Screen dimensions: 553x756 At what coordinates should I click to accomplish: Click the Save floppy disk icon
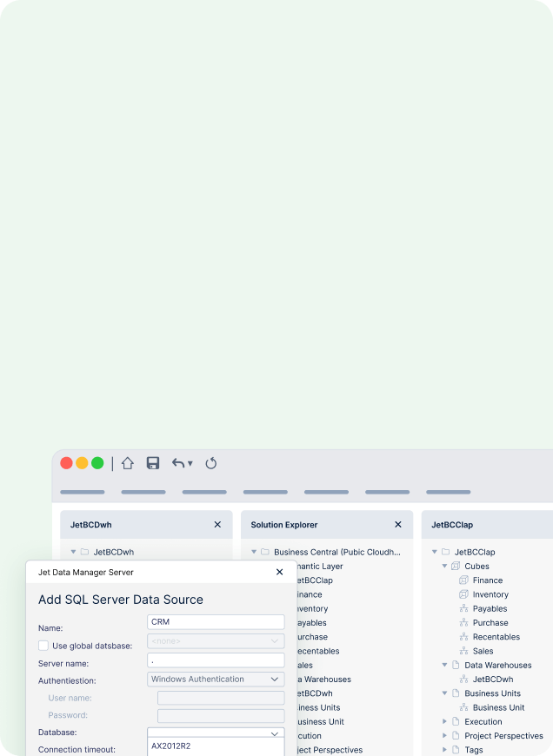[153, 463]
